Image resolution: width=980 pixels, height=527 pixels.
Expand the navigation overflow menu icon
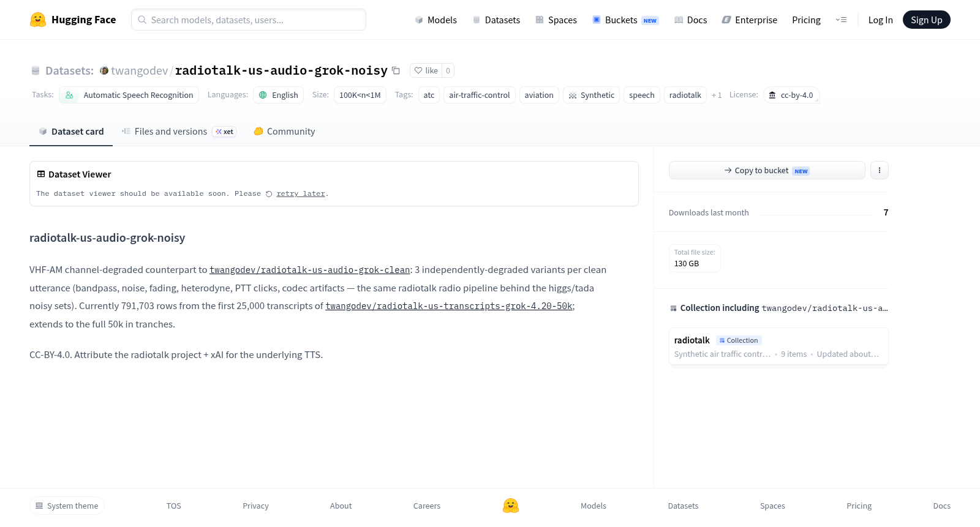[x=842, y=20]
